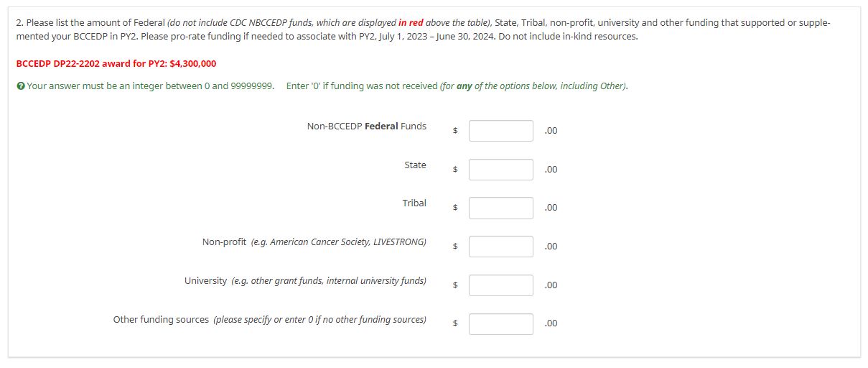The height and width of the screenshot is (368, 868).
Task: Click the Non-profit label with American Cancer Society example
Action: pos(314,242)
